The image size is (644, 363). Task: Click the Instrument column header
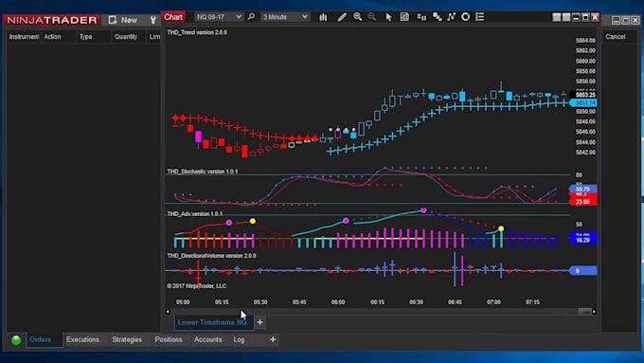(x=24, y=37)
